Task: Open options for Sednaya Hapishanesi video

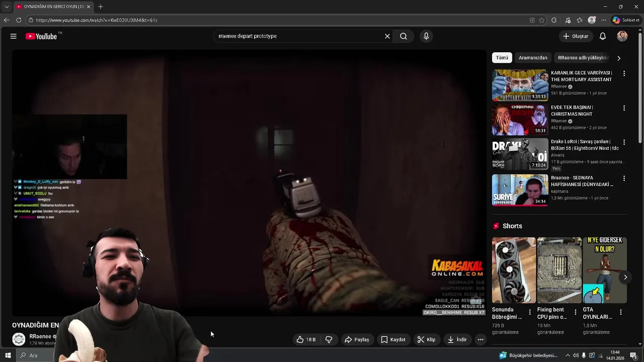Action: 624,178
